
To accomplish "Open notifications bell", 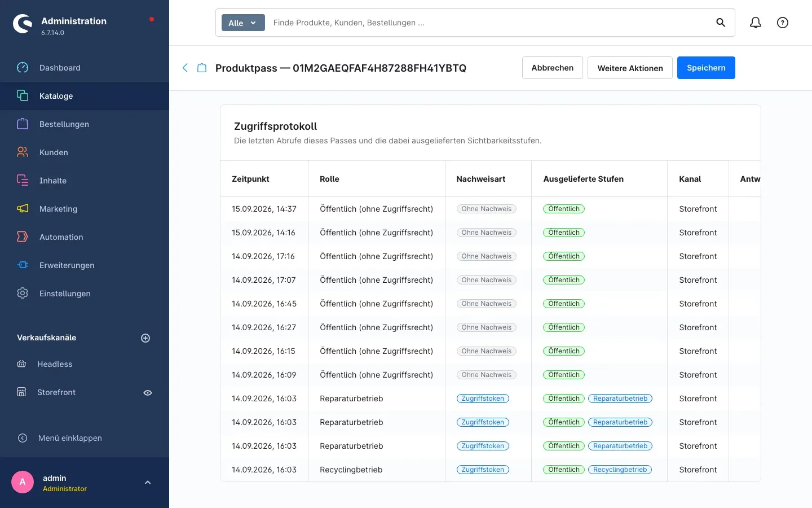I will 756,23.
